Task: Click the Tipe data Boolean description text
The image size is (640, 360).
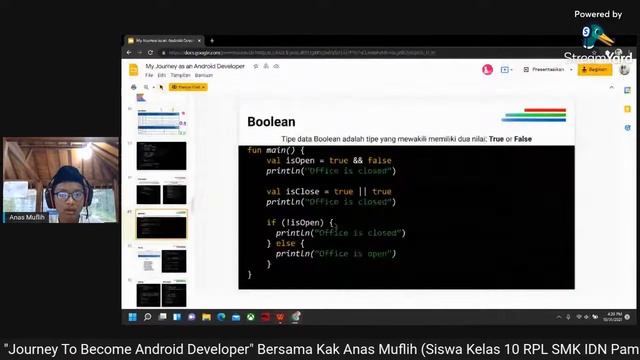Action: point(406,139)
